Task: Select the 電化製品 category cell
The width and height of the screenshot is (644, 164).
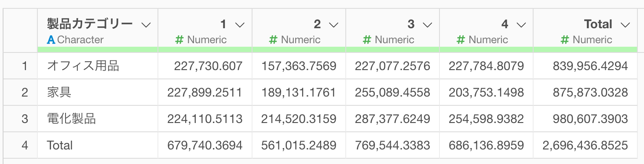Action: pos(98,119)
